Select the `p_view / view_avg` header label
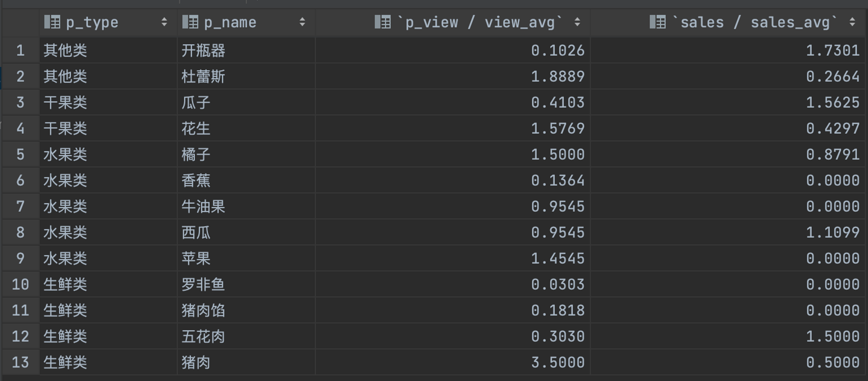 (480, 22)
